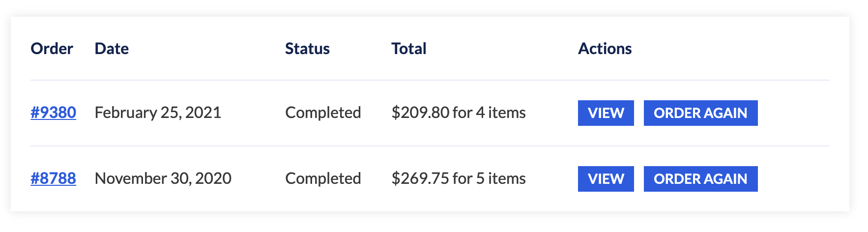Click the Order column header
The height and width of the screenshot is (232, 868).
52,49
